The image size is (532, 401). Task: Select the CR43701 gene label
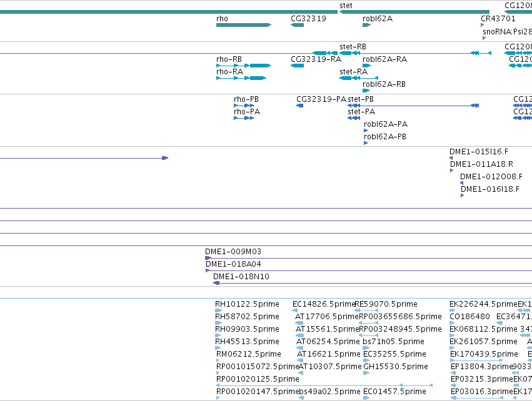[x=498, y=19]
